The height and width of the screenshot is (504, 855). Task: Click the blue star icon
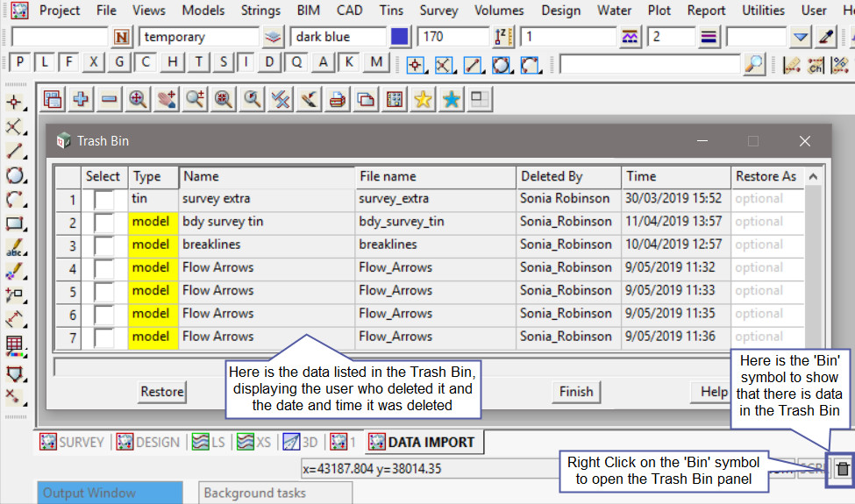[451, 100]
